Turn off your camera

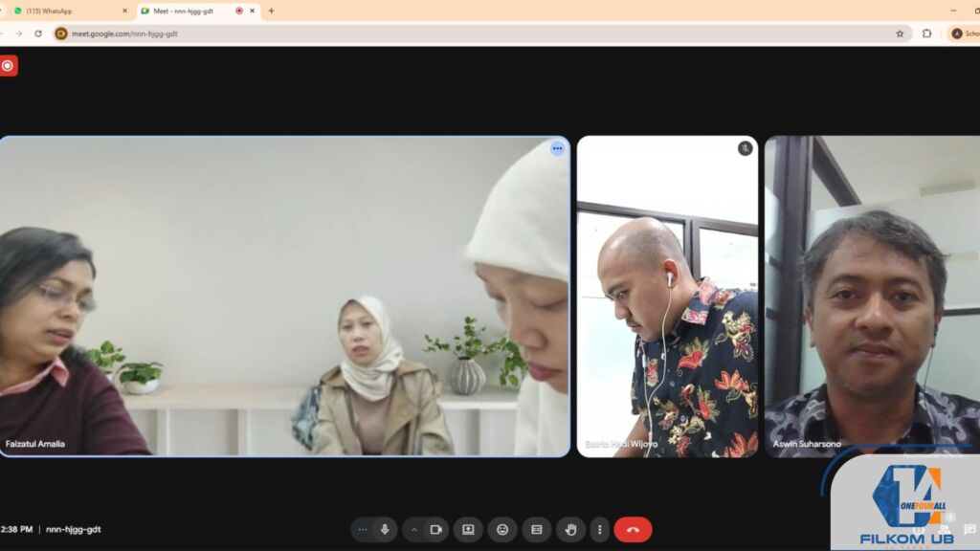click(x=435, y=529)
